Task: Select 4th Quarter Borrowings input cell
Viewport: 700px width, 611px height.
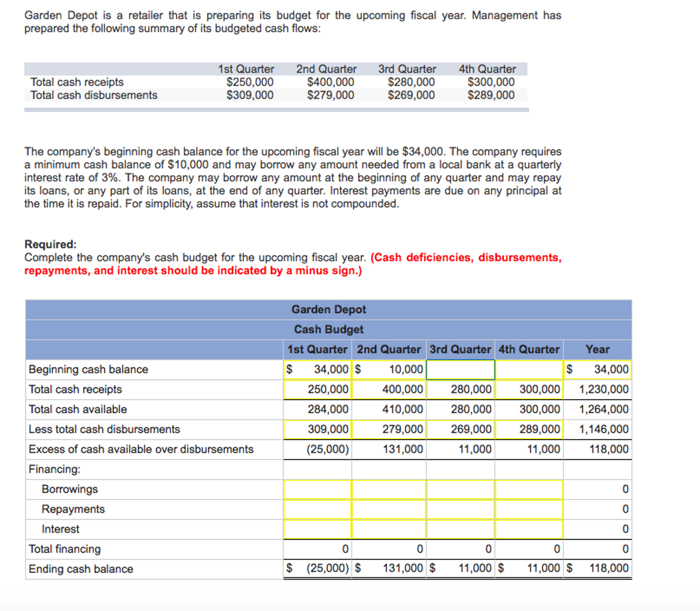Action: [x=529, y=489]
